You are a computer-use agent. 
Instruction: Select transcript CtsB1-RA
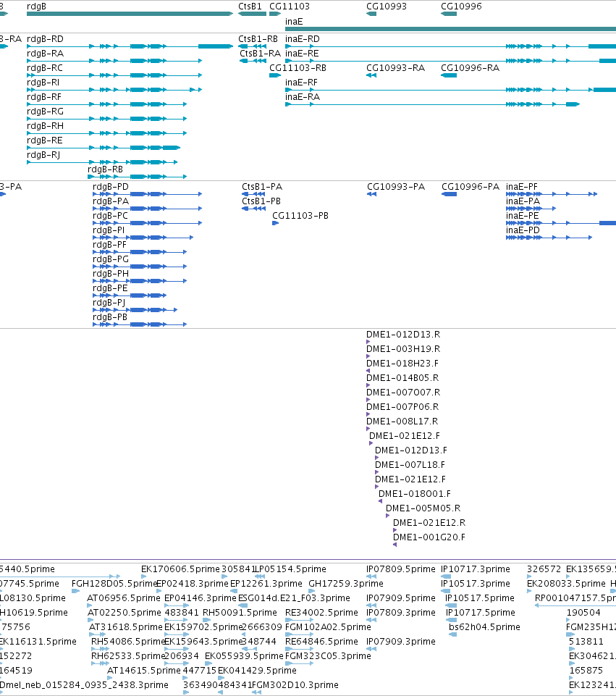click(261, 54)
